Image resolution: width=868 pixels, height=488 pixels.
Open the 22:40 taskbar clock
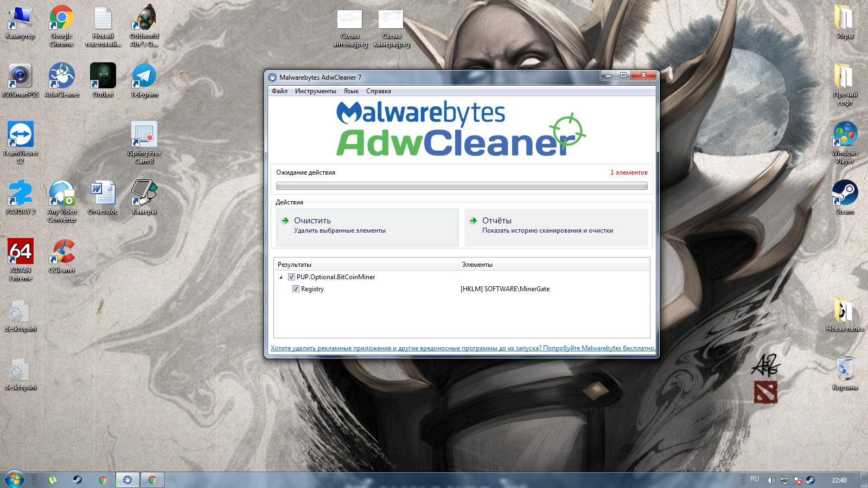click(x=839, y=480)
